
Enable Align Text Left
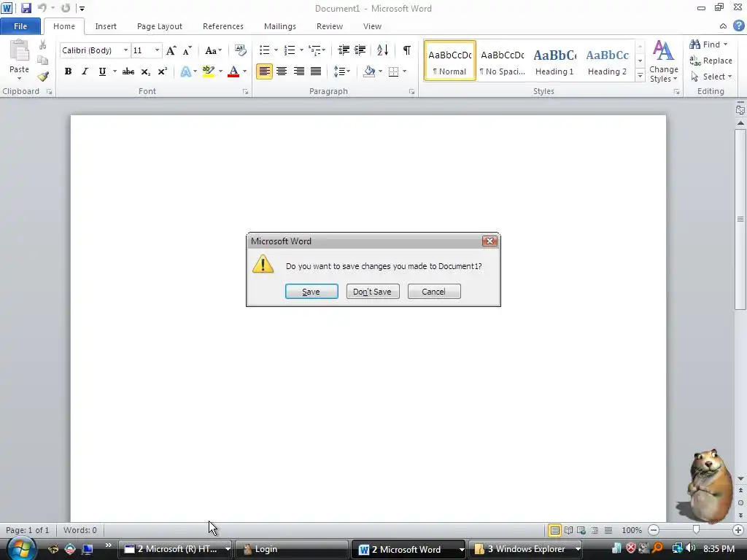pyautogui.click(x=264, y=71)
